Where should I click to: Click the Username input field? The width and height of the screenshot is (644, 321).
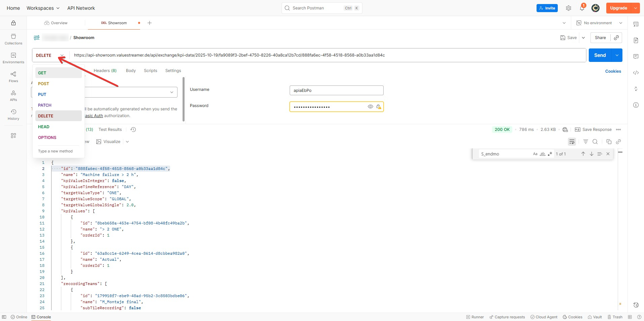(x=336, y=90)
